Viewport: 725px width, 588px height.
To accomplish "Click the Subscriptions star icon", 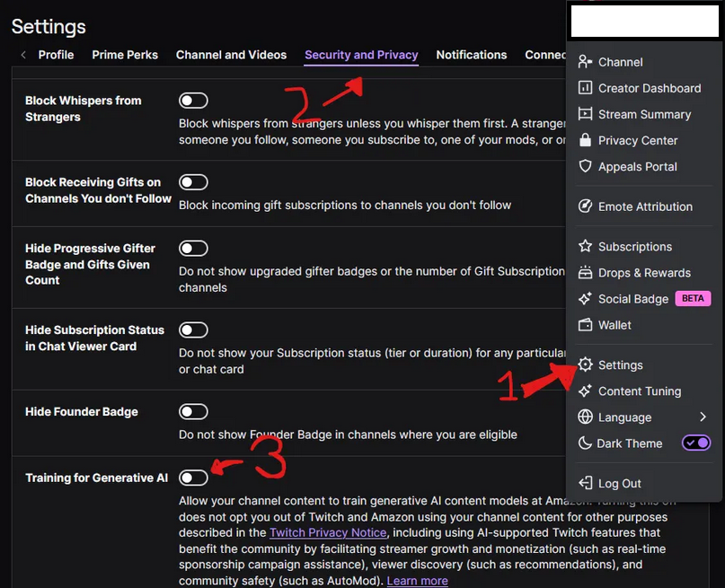I will 585,246.
